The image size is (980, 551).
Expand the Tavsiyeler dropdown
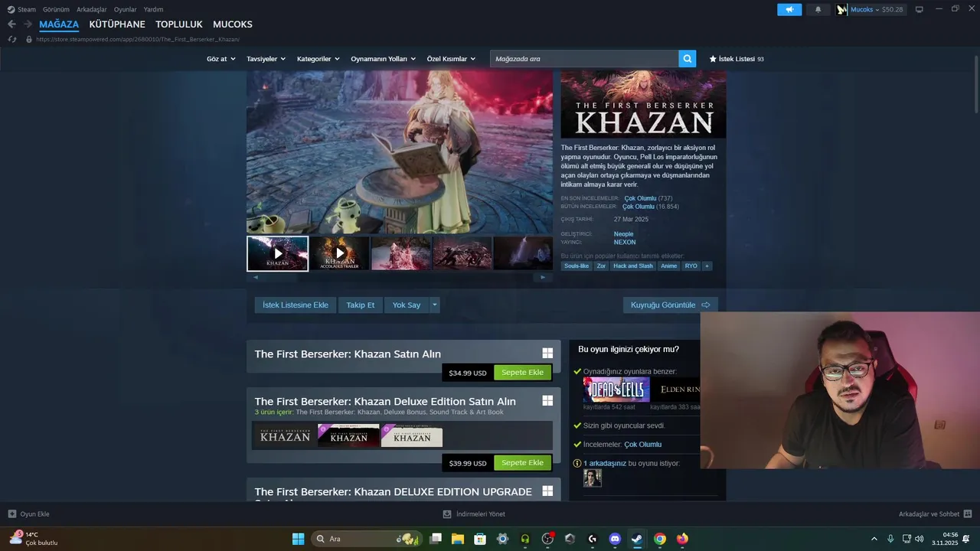(x=266, y=59)
